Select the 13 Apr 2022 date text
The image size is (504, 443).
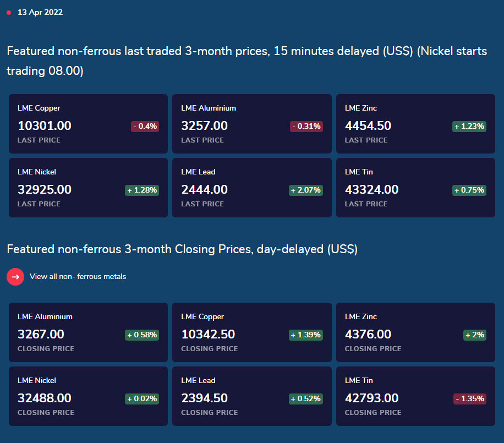40,12
